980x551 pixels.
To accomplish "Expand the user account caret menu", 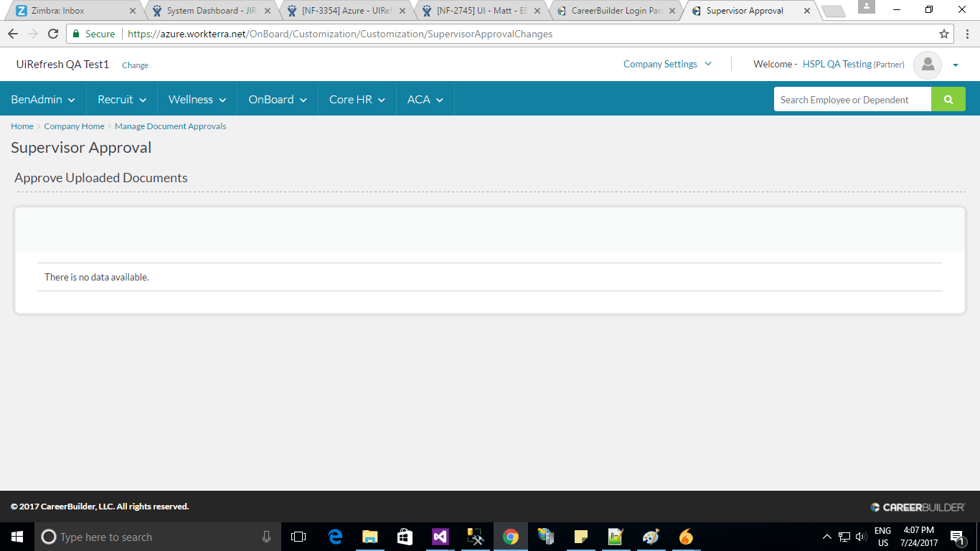I will click(955, 65).
